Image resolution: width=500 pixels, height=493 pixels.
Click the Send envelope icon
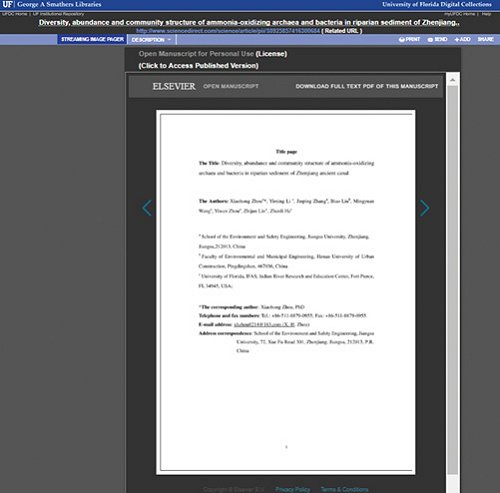pyautogui.click(x=430, y=40)
